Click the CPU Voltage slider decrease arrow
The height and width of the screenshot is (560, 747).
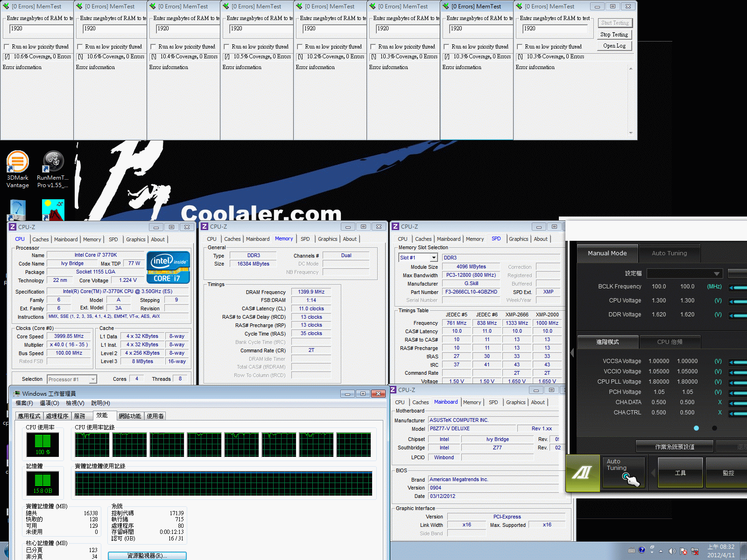point(731,301)
